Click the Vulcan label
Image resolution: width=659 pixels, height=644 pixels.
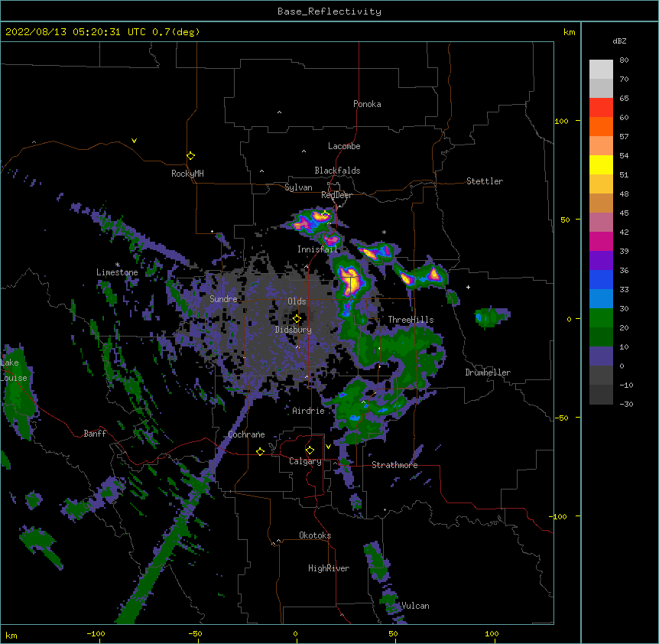click(415, 606)
